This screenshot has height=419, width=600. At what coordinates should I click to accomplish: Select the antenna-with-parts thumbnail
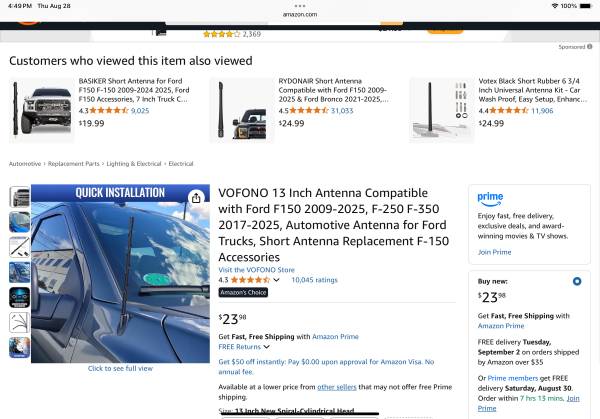click(20, 247)
